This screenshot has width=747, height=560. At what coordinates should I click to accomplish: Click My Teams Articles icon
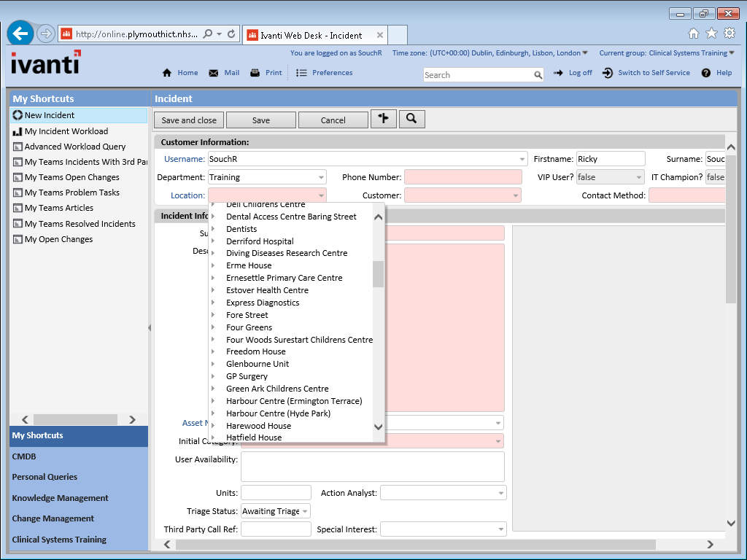coord(18,208)
